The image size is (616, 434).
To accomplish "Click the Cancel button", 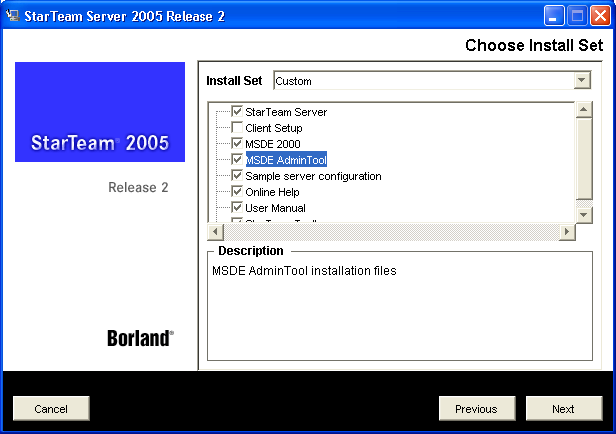I will 51,408.
